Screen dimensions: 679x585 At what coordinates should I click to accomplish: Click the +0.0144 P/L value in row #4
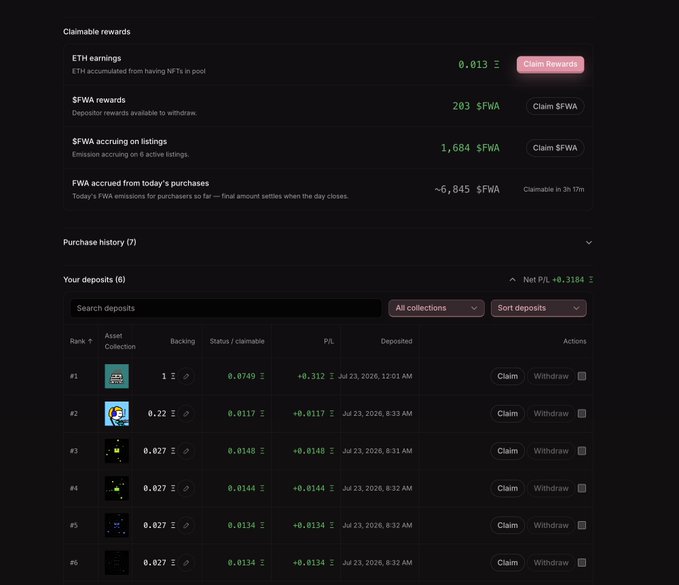[x=313, y=488]
